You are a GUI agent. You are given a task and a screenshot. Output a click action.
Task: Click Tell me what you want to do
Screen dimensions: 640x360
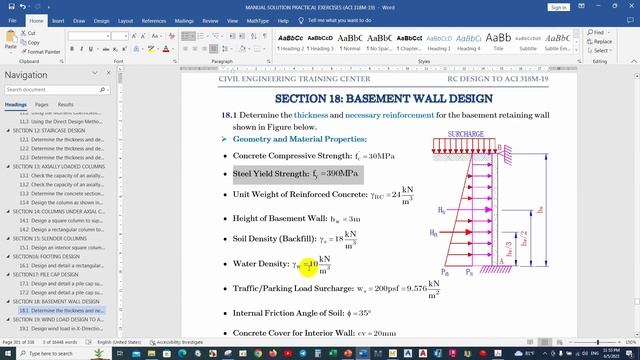[x=339, y=20]
